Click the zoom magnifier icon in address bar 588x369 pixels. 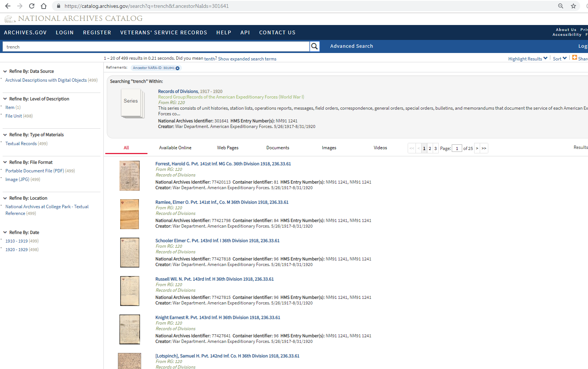point(560,6)
